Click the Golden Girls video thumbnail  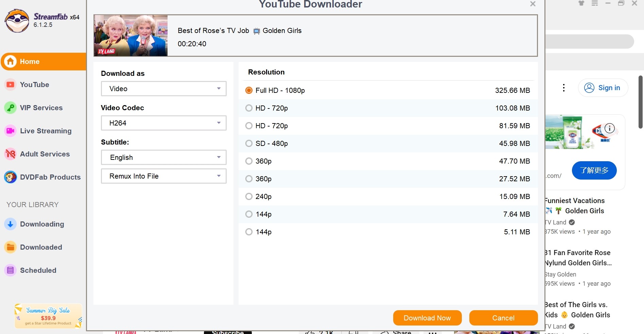[x=131, y=35]
